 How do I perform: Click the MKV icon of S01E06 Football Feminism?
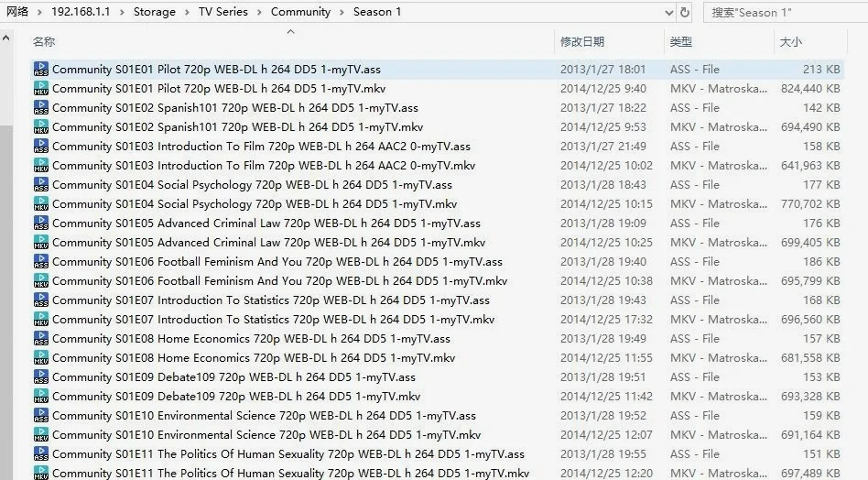(41, 280)
